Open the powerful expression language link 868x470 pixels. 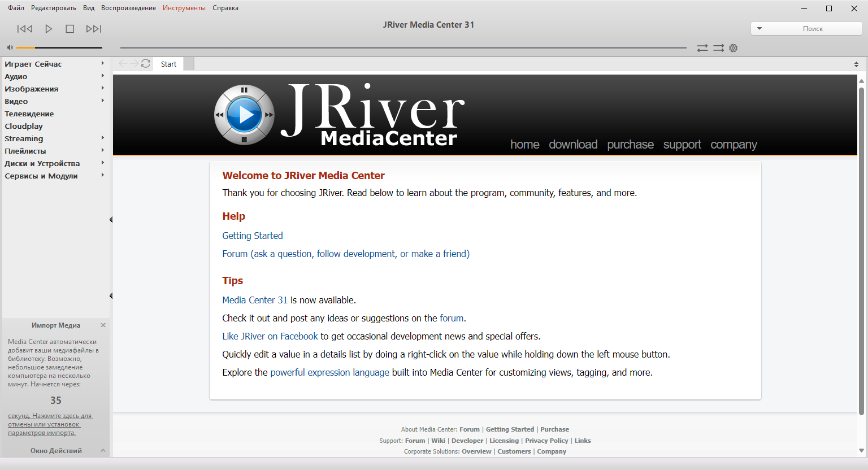coord(329,372)
